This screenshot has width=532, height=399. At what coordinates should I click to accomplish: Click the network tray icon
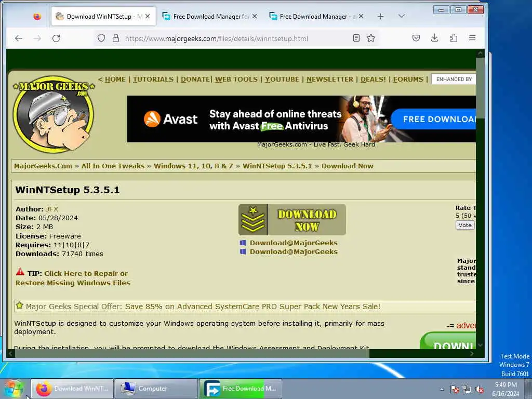467,390
